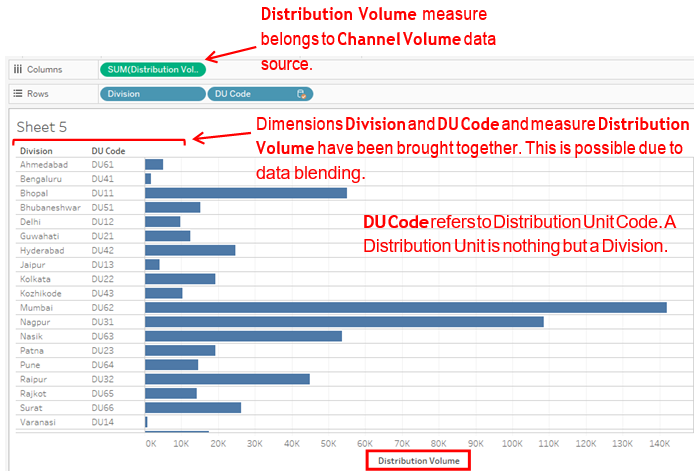Click the DU41 code cell
This screenshot has height=476, width=699.
(x=103, y=179)
